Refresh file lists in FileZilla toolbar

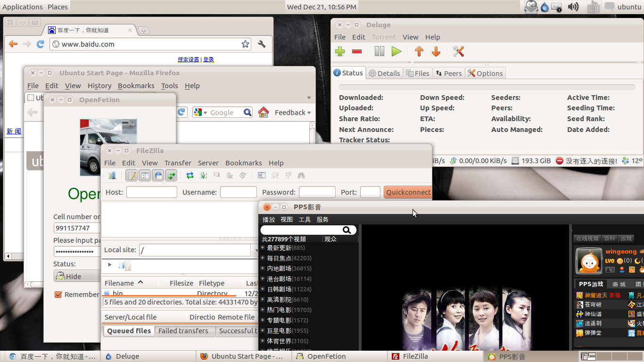click(x=190, y=175)
